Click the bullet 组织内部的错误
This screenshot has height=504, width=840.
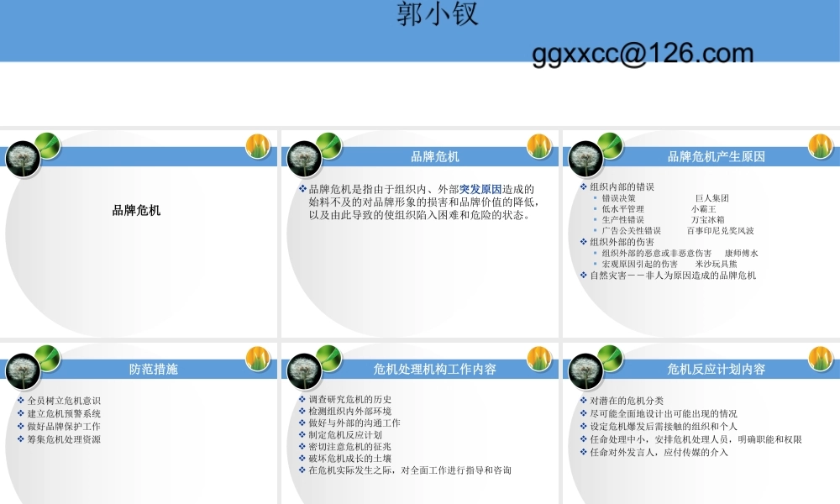[622, 187]
